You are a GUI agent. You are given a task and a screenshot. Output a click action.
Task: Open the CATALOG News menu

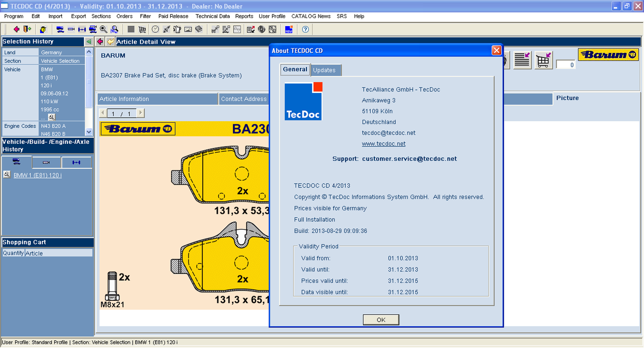(x=311, y=16)
